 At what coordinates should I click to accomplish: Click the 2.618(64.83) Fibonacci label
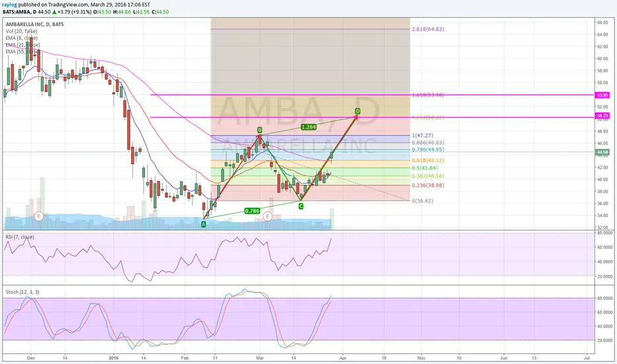428,29
